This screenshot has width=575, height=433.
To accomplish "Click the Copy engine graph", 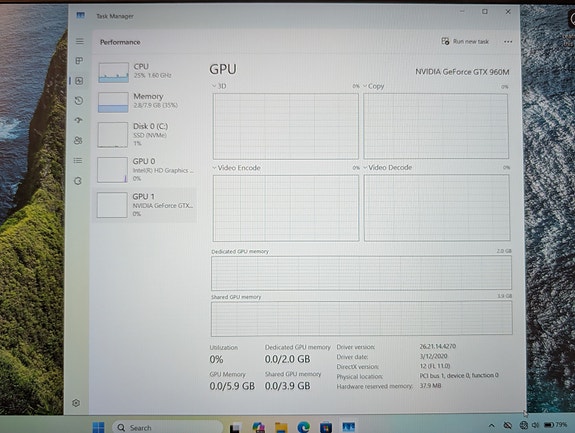I will click(436, 126).
